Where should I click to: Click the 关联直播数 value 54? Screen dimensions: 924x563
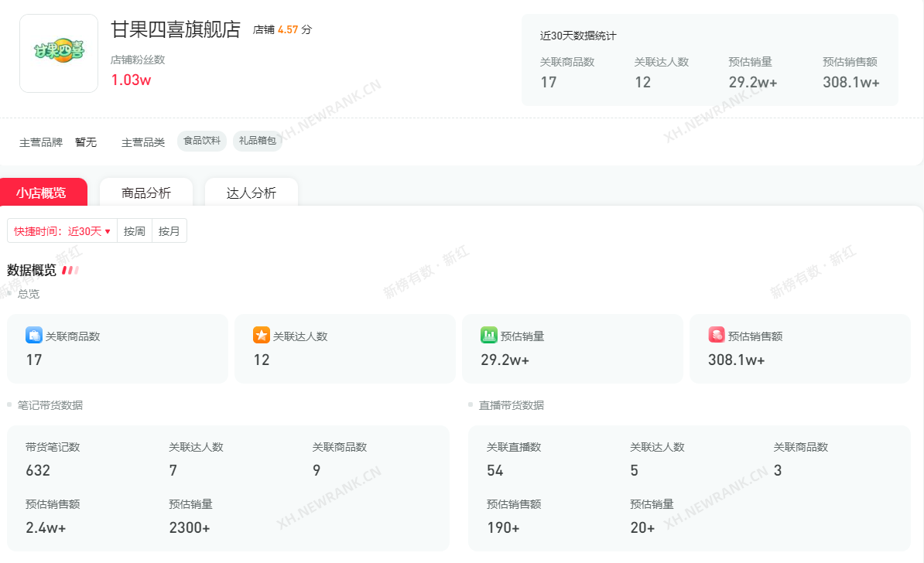[x=495, y=470]
